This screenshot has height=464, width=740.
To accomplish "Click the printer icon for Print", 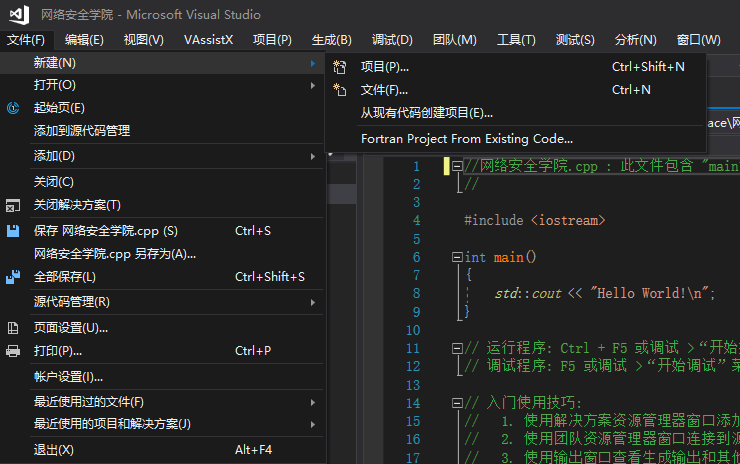I will coord(13,351).
